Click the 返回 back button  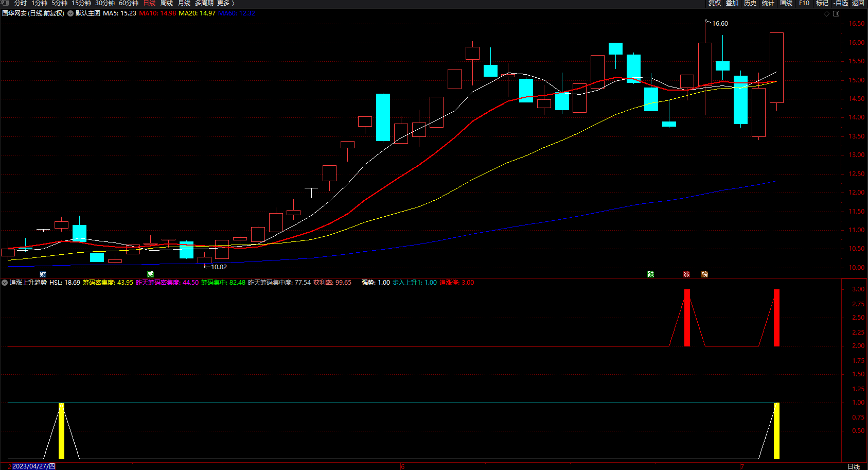pyautogui.click(x=858, y=3)
